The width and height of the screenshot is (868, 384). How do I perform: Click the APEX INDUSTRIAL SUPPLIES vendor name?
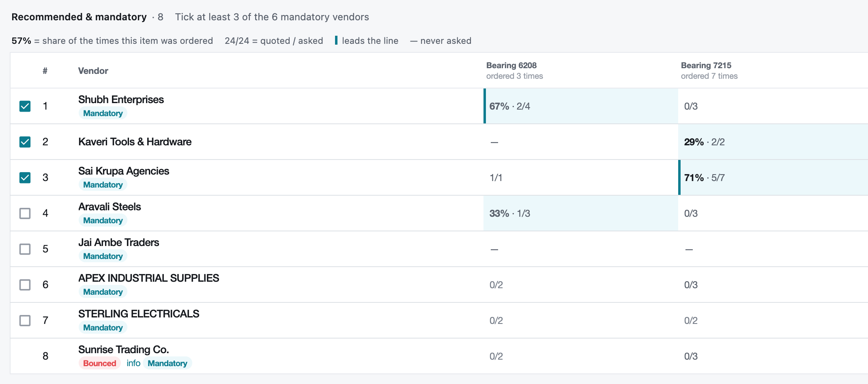149,278
